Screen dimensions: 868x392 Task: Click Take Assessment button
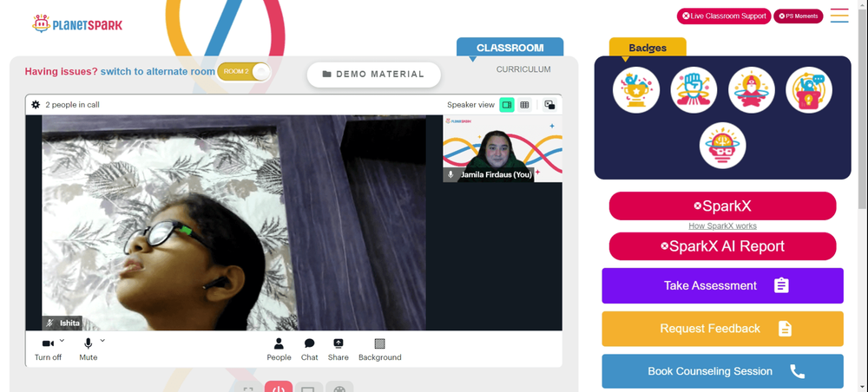pyautogui.click(x=722, y=286)
